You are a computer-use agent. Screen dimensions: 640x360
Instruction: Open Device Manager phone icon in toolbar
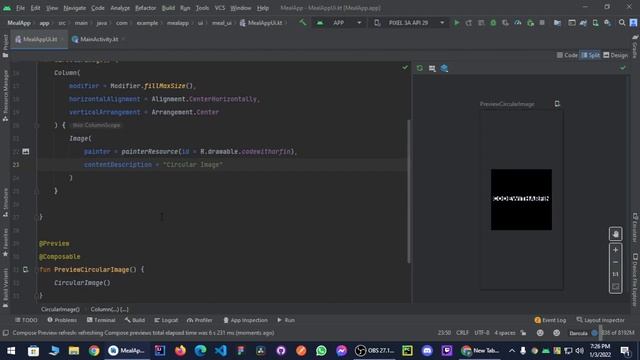click(x=596, y=23)
